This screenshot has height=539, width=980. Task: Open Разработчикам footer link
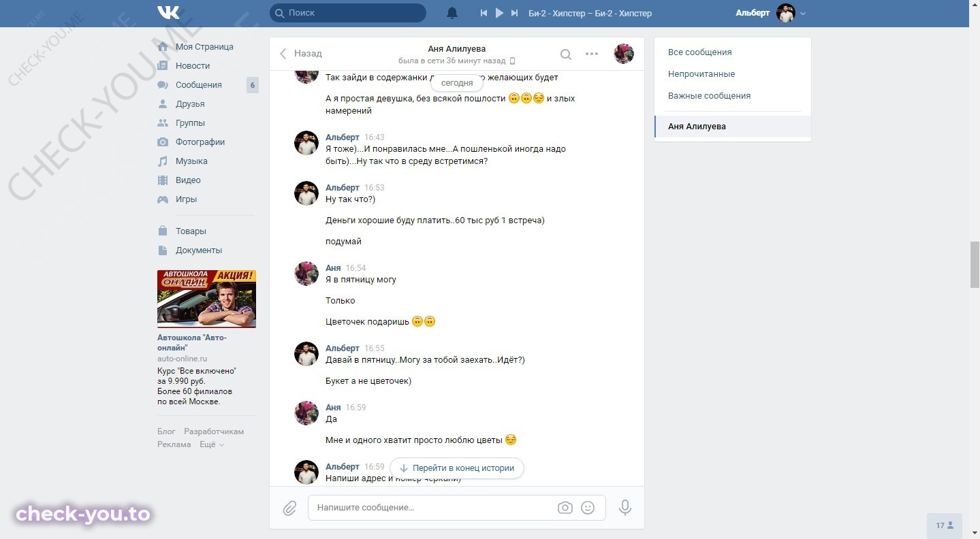(x=214, y=431)
